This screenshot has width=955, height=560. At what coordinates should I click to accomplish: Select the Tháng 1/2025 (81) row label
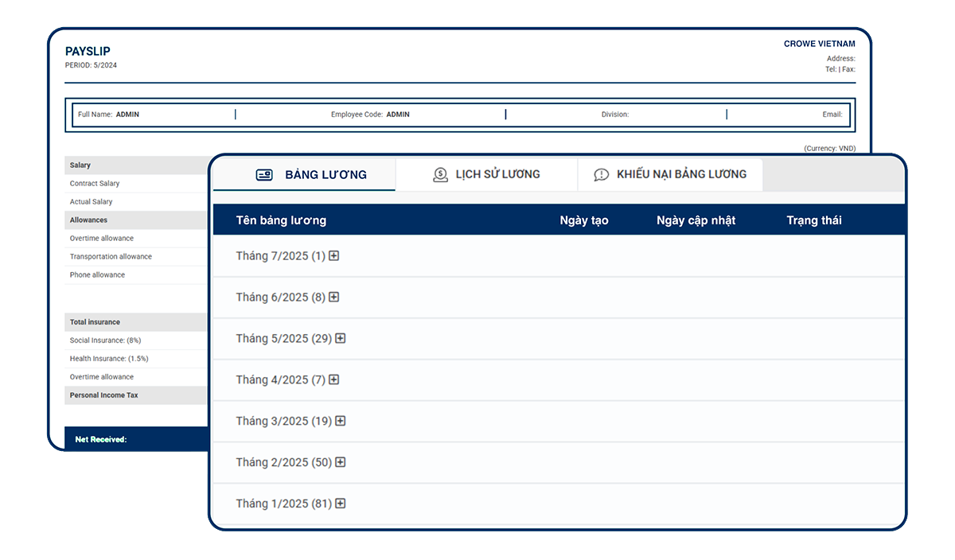[x=284, y=504]
